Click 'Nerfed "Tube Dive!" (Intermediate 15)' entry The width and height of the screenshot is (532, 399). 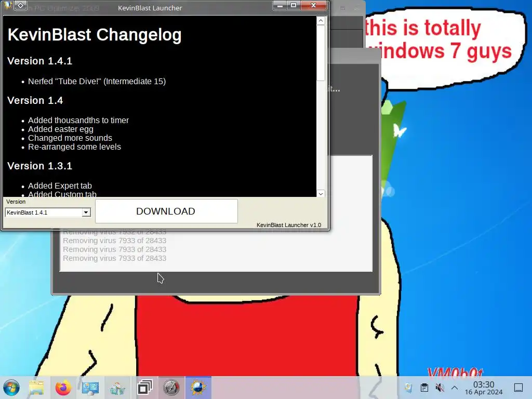point(97,82)
